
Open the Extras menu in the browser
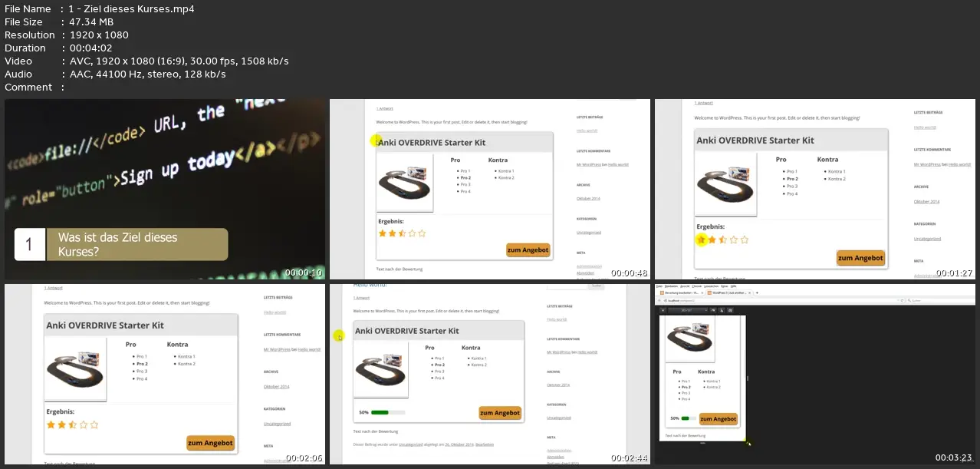725,286
